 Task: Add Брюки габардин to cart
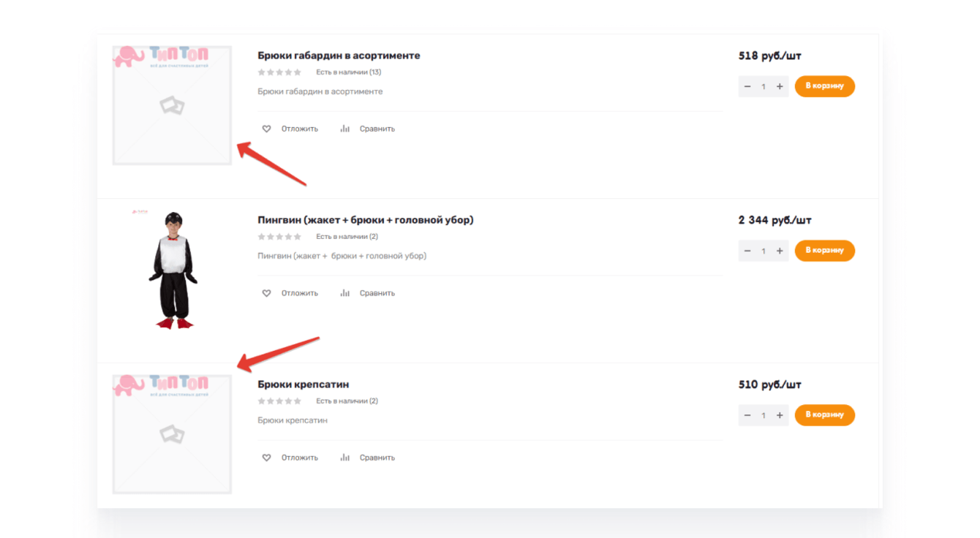[x=824, y=86]
